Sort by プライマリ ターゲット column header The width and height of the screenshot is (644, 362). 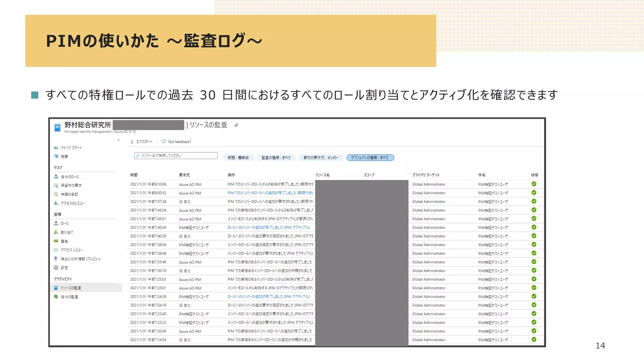[x=426, y=175]
